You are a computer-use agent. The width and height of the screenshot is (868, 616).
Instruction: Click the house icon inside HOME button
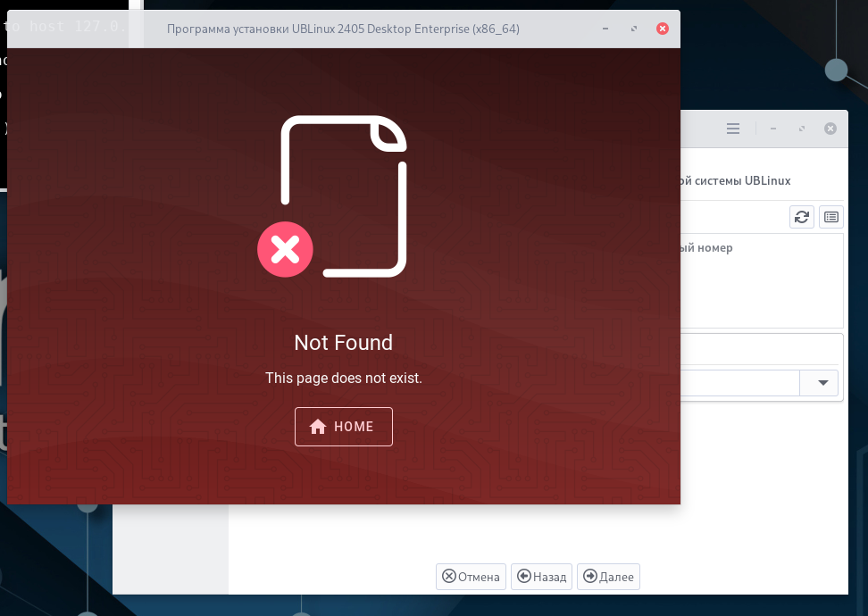pyautogui.click(x=318, y=427)
